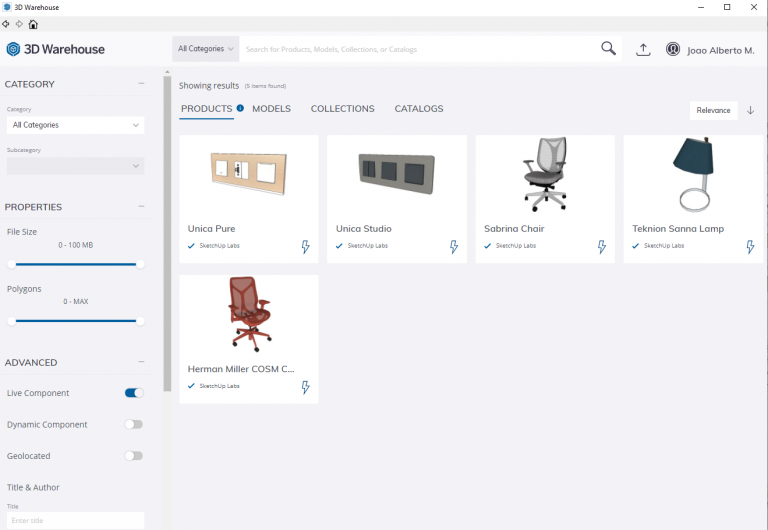Viewport: 768px width, 530px height.
Task: Click the user profile avatar icon
Action: pos(672,49)
